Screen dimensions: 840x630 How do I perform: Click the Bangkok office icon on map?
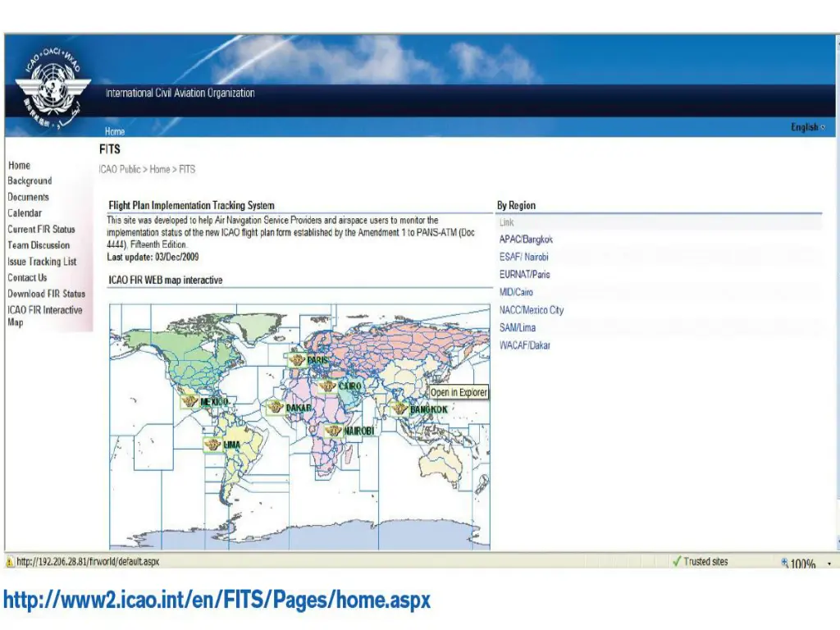pyautogui.click(x=399, y=409)
